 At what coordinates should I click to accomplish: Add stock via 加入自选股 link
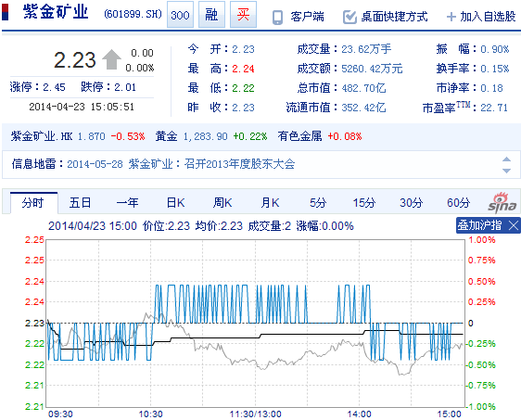click(x=488, y=17)
